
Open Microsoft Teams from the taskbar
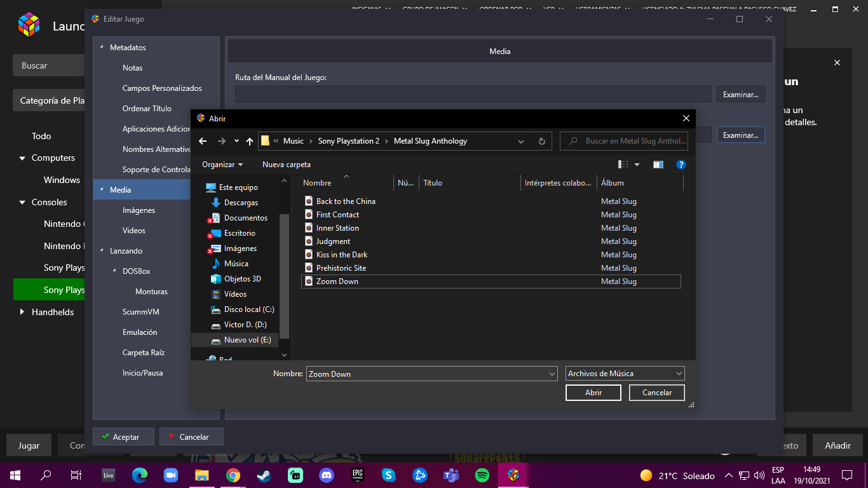click(x=451, y=475)
